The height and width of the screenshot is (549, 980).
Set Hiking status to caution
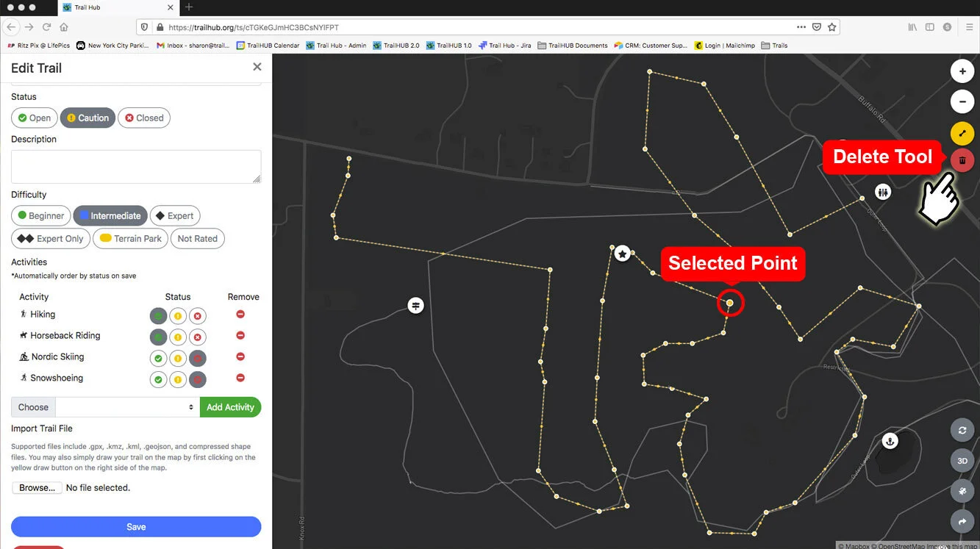(x=178, y=317)
